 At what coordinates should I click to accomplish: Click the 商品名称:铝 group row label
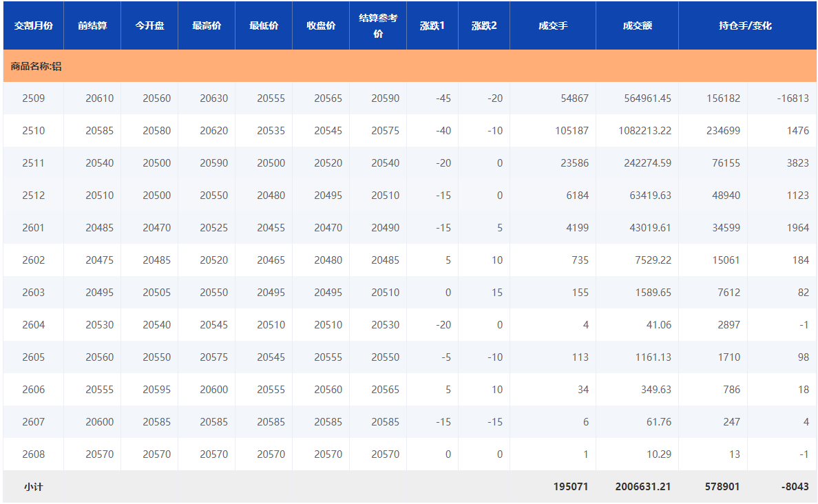coord(36,67)
